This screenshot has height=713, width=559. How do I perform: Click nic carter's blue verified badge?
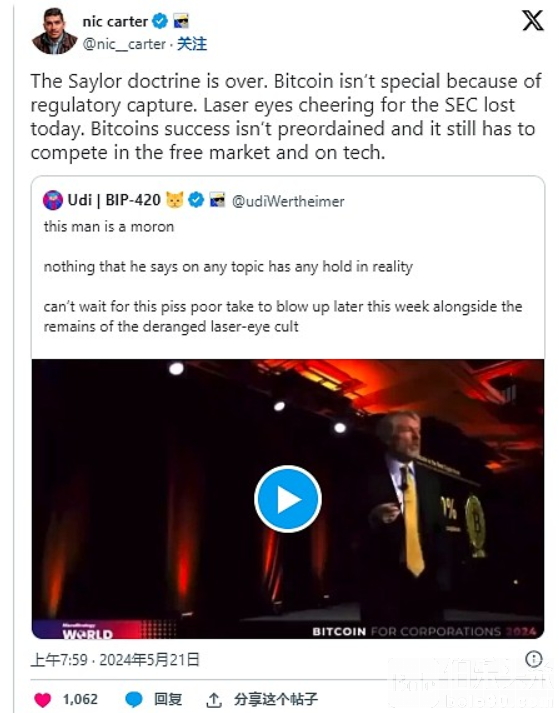(x=160, y=21)
